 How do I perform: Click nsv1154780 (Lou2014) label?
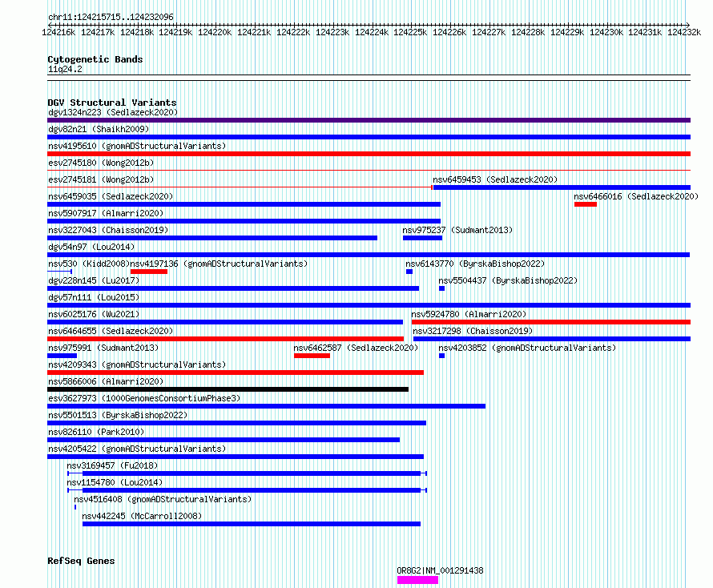(115, 482)
